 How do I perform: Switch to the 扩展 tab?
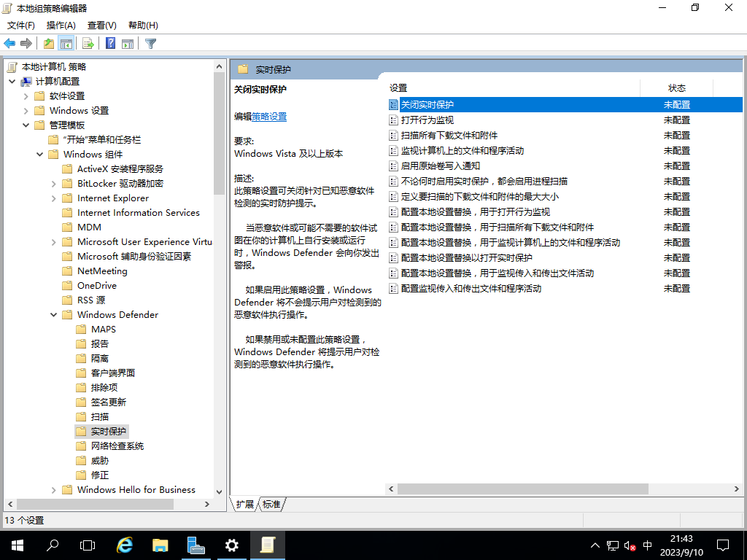tap(245, 505)
